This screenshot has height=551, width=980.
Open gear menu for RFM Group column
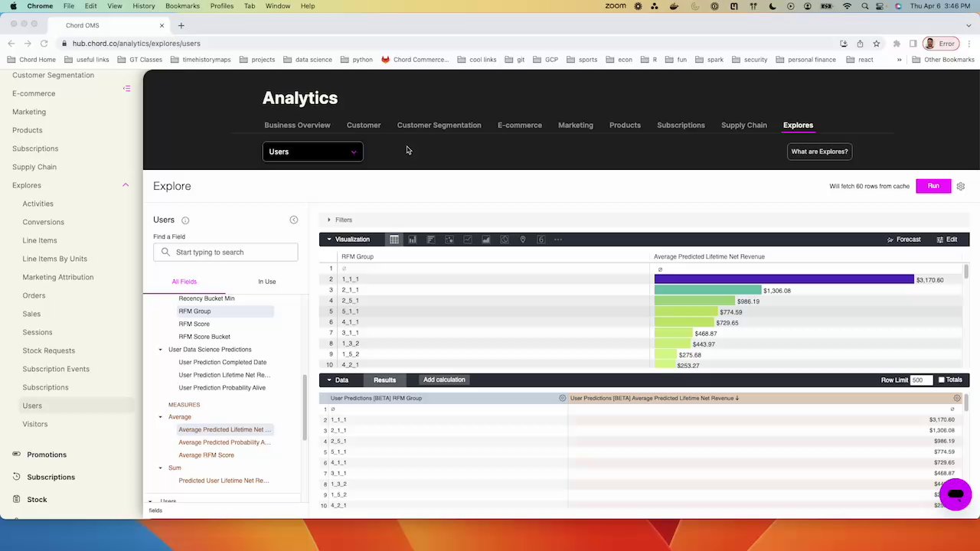562,398
